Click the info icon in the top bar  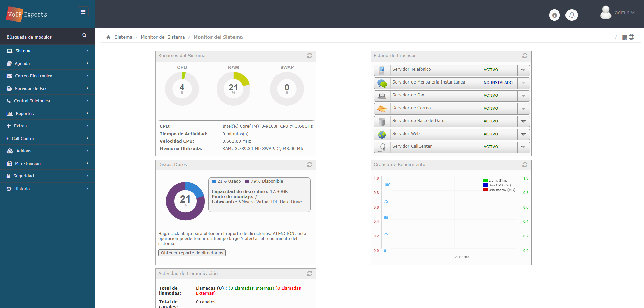(554, 15)
